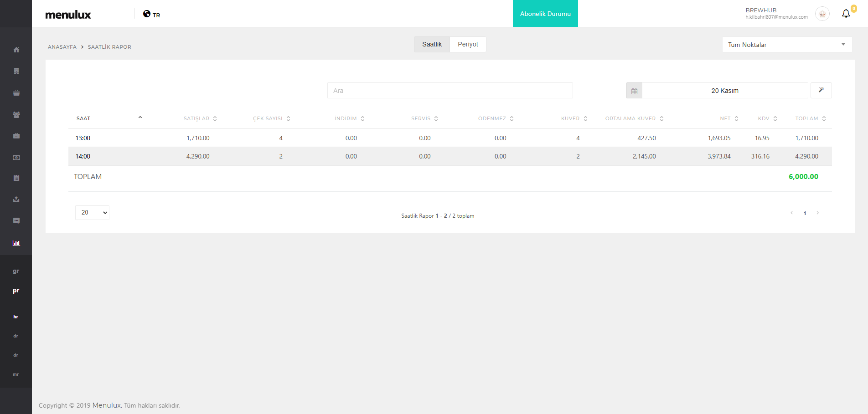Click the people group sidebar icon
The image size is (868, 414).
coord(16,115)
